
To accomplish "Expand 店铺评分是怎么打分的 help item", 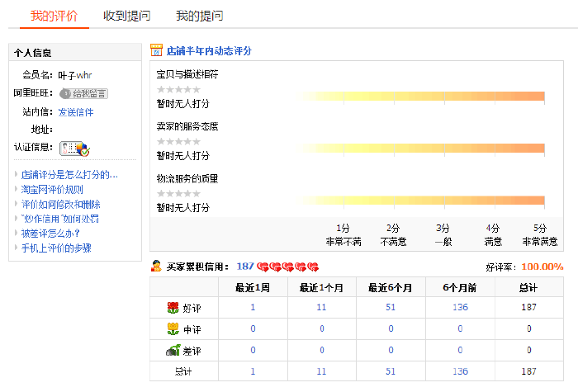I will click(69, 174).
